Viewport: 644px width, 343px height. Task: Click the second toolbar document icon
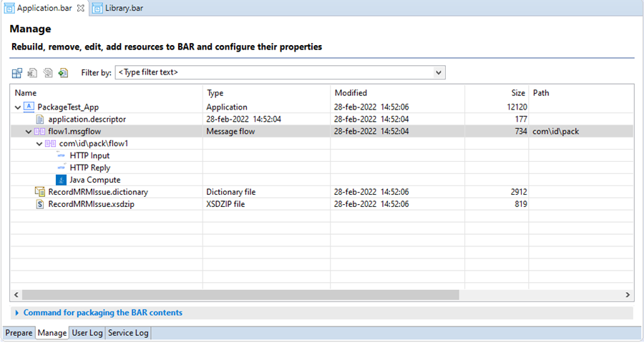[x=32, y=73]
